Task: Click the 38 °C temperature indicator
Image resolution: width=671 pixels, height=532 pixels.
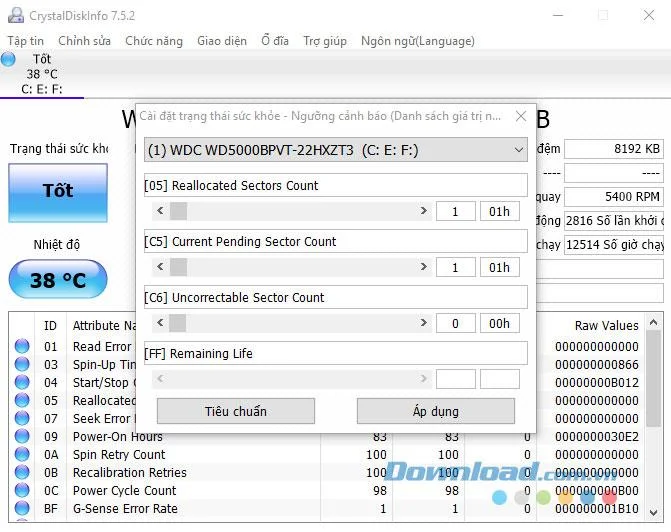Action: pyautogui.click(x=58, y=279)
